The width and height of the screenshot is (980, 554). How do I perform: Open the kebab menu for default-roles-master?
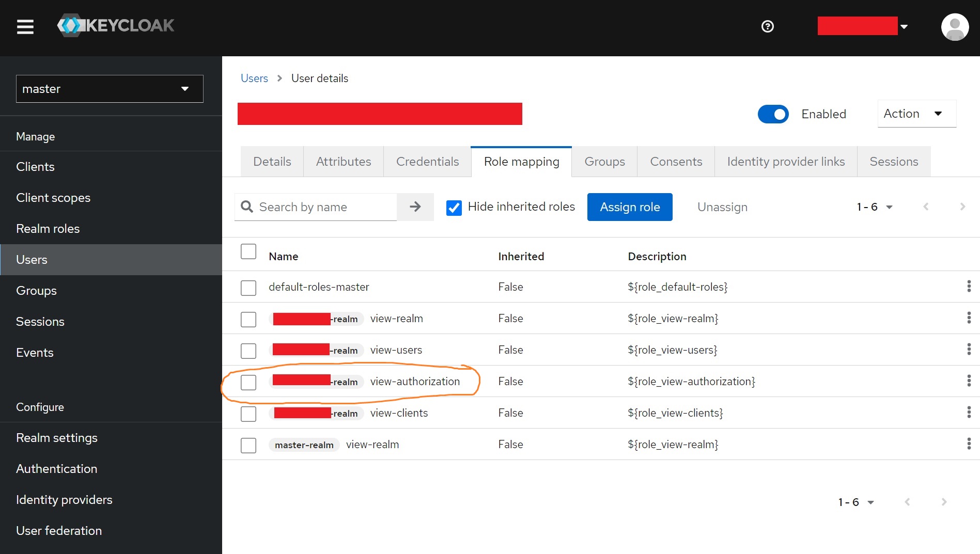pos(969,287)
